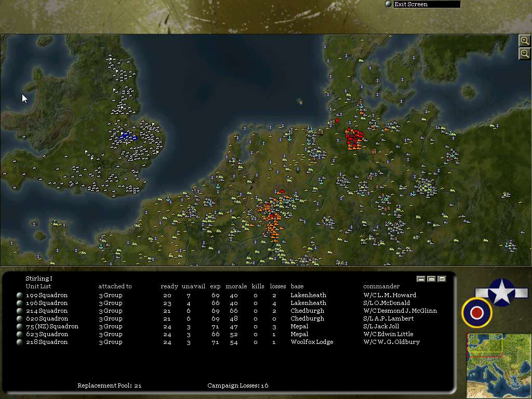Image resolution: width=532 pixels, height=399 pixels.
Task: Click the 'losses' column header
Action: point(278,286)
